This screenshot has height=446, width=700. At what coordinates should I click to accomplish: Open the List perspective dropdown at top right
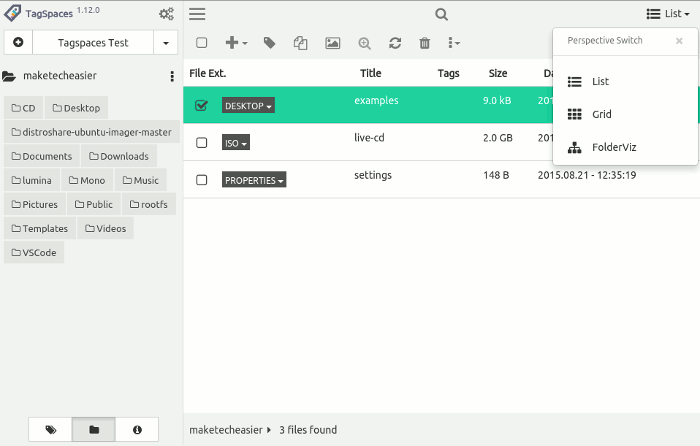tap(668, 14)
